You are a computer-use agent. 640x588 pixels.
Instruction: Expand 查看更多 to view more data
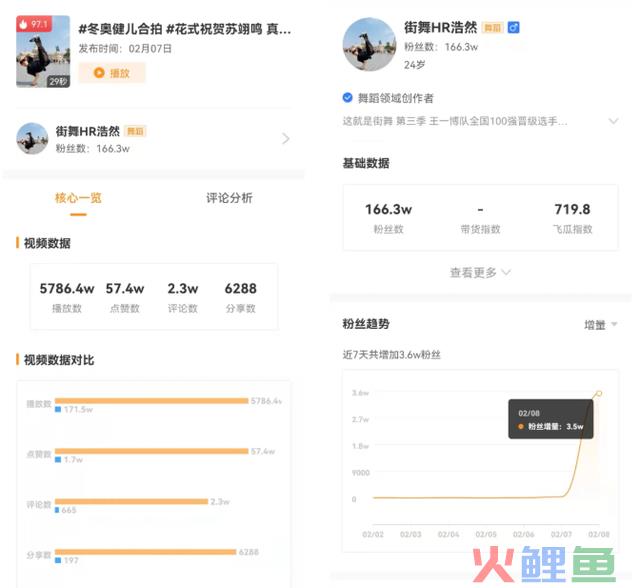tap(480, 272)
